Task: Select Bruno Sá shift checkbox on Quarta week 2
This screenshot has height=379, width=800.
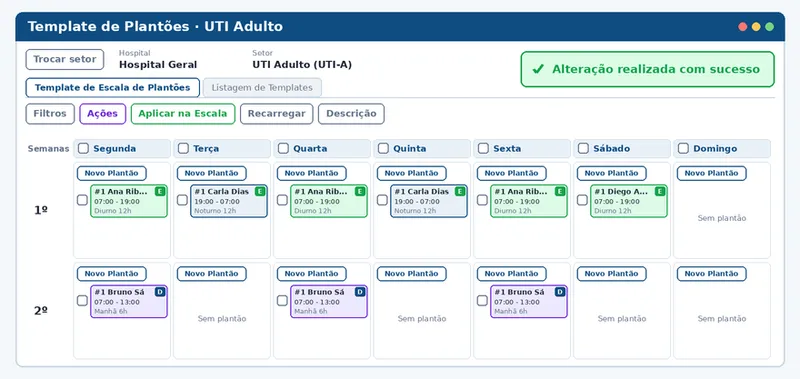Action: coord(282,301)
